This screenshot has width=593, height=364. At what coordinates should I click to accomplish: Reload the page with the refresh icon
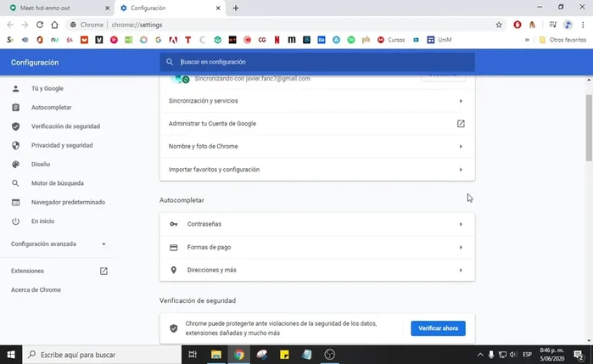click(x=40, y=25)
